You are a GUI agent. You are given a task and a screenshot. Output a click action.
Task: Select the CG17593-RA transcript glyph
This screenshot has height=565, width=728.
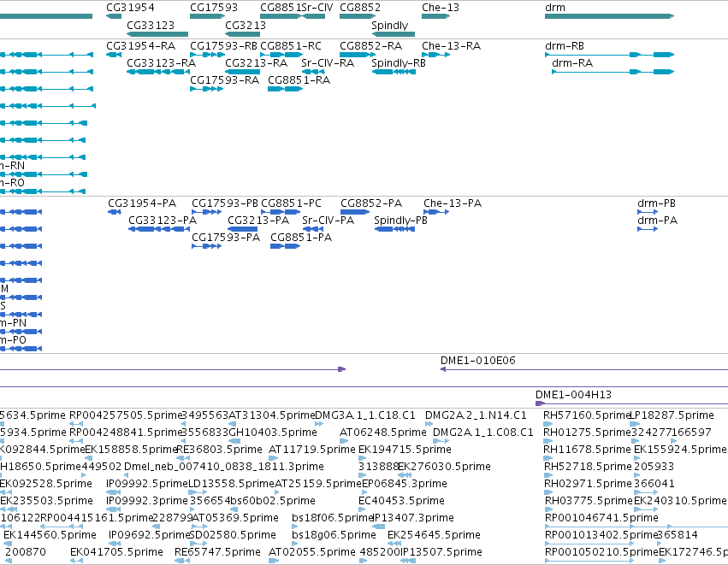(x=207, y=89)
